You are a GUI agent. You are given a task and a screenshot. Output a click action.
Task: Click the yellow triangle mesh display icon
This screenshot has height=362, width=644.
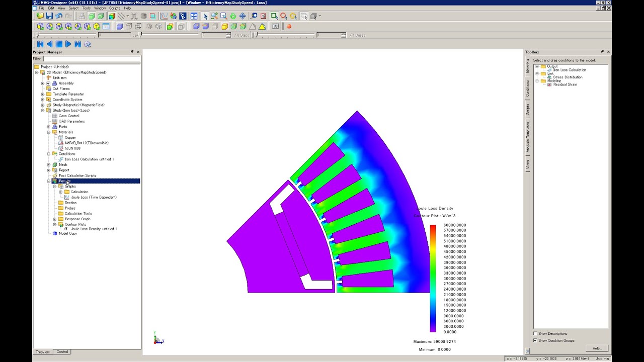(x=262, y=26)
